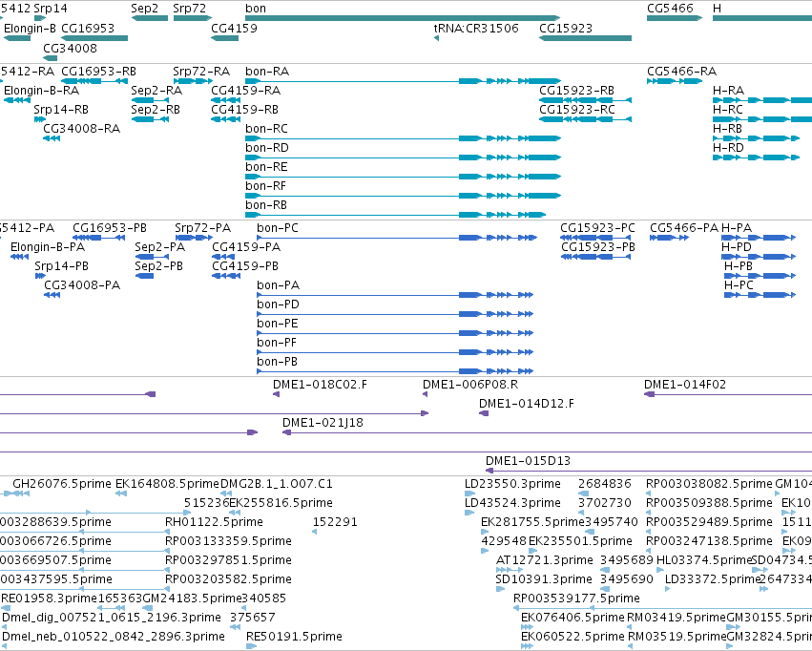Open protein label CG34008-PA
This screenshot has height=651, width=812.
[x=82, y=284]
